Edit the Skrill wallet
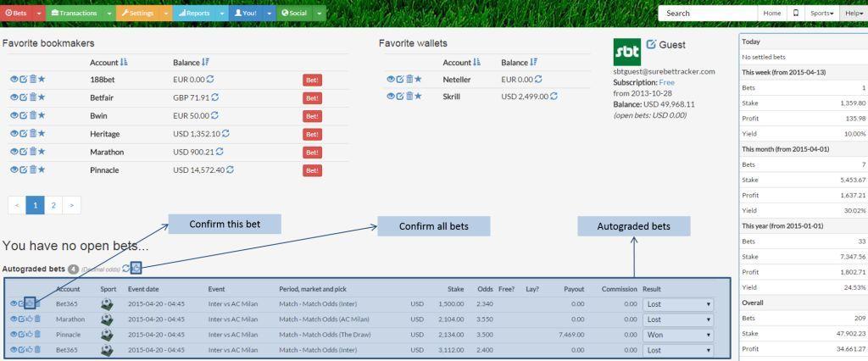The image size is (868, 361). click(400, 97)
